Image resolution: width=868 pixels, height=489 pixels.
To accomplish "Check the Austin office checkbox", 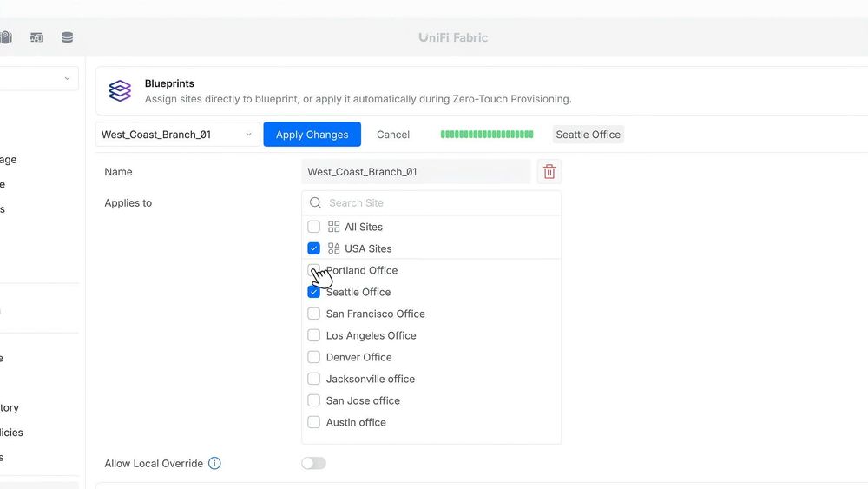I will tap(313, 422).
